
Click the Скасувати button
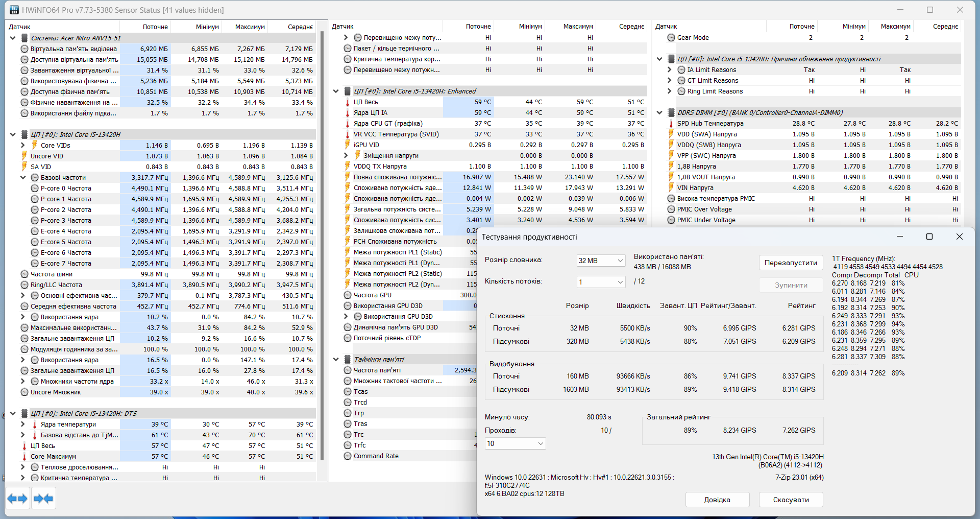pyautogui.click(x=791, y=500)
